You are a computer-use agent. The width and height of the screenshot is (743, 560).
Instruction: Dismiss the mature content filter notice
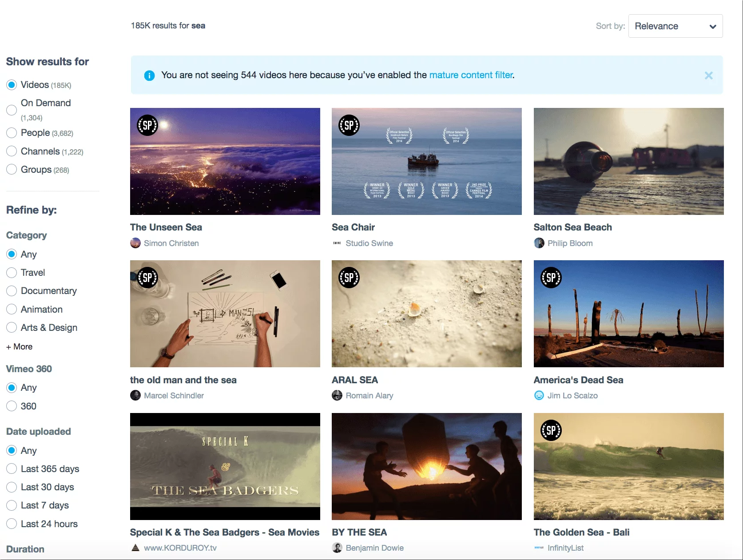coord(709,75)
